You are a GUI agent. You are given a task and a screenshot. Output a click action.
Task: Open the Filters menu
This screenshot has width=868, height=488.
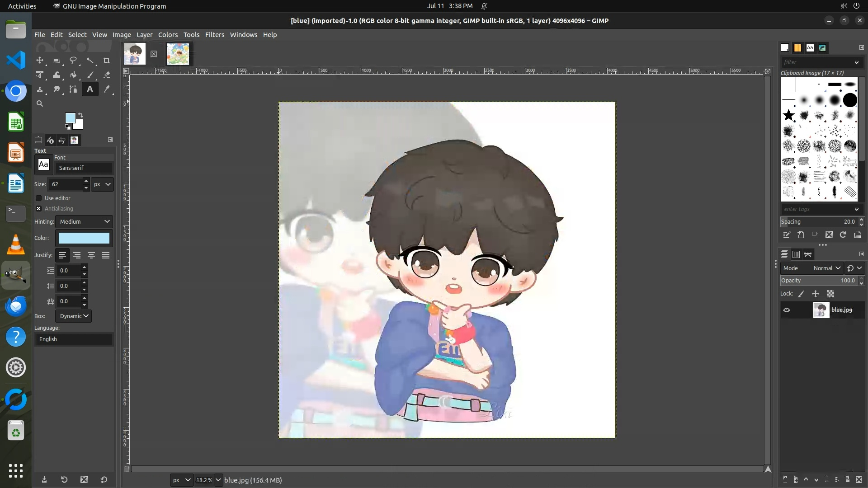tap(214, 35)
